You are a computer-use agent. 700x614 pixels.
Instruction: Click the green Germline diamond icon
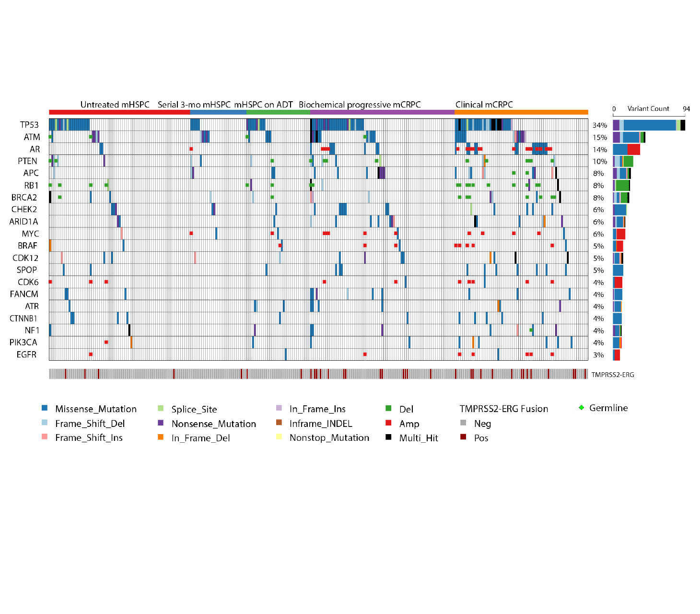(x=581, y=408)
